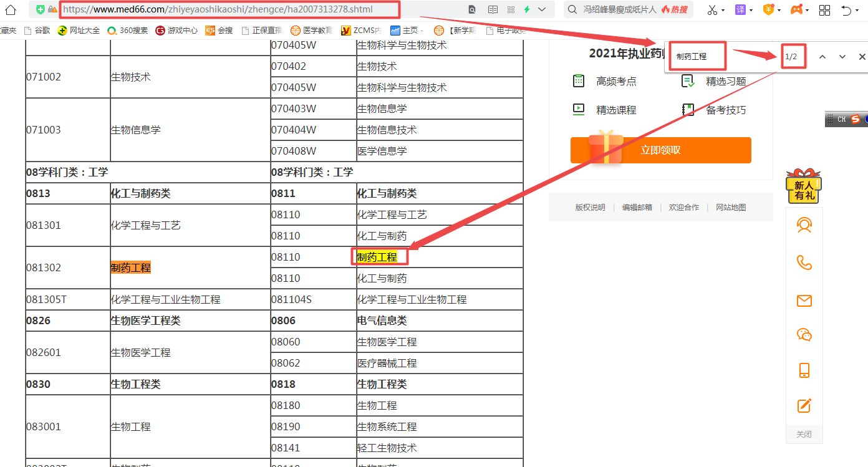Screen dimensions: 868x467
Task: Click the phone contact icon in sidebar
Action: click(804, 262)
